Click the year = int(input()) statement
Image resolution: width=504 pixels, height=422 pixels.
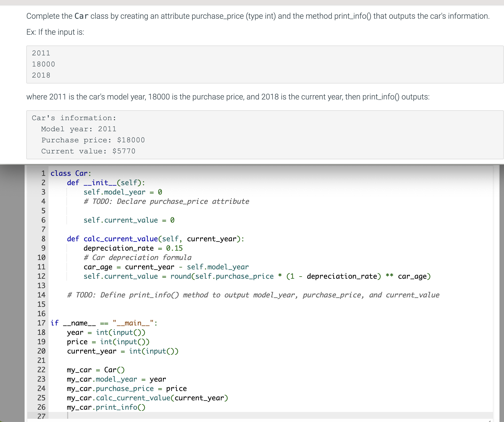click(106, 332)
